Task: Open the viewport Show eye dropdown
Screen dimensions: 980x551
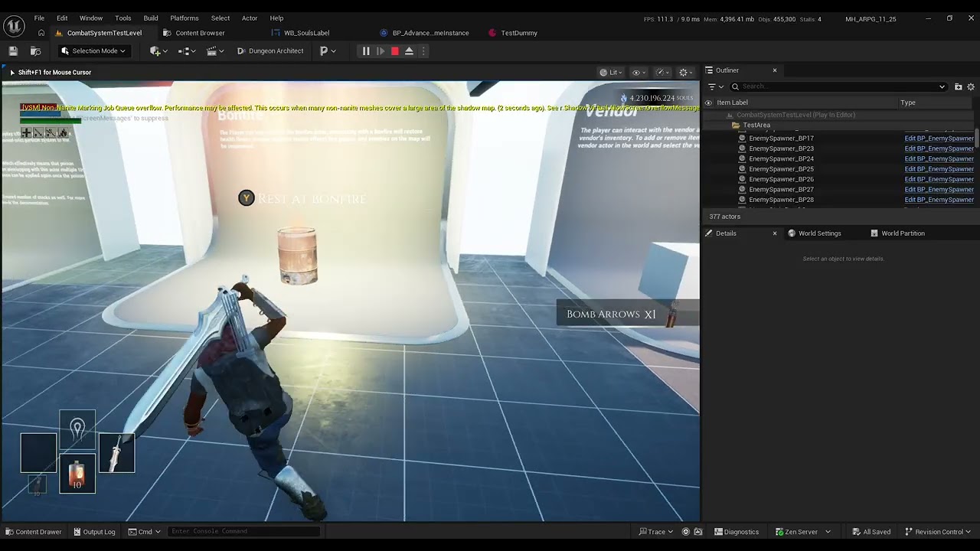Action: tap(639, 73)
